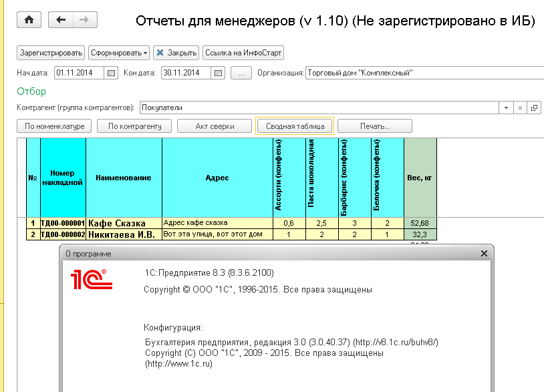Select cell 0,6 in Кафе Сказка row
This screenshot has height=392, width=544.
pos(289,223)
